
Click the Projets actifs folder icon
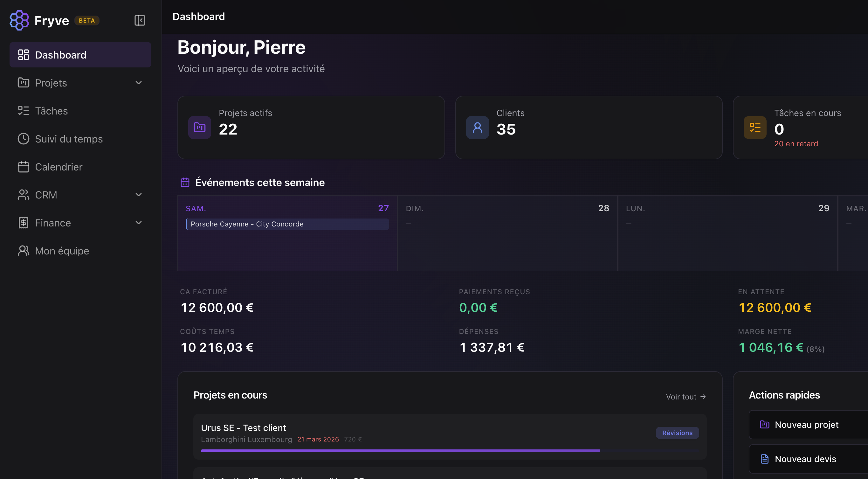tap(199, 128)
